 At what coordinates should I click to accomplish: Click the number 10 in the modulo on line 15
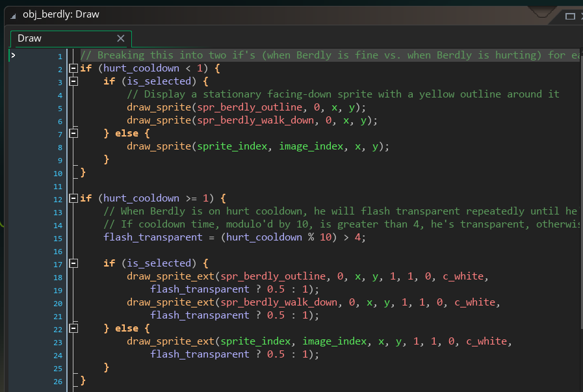326,237
